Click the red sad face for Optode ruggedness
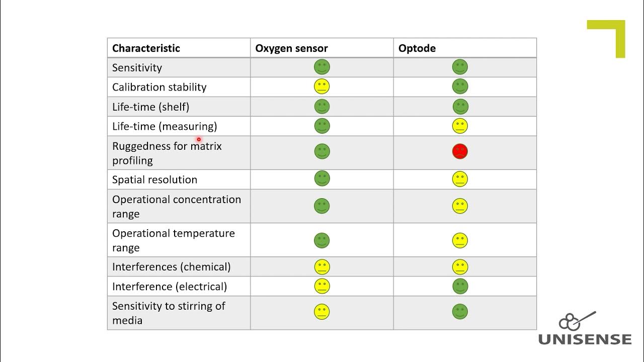The height and width of the screenshot is (362, 644). (x=460, y=151)
